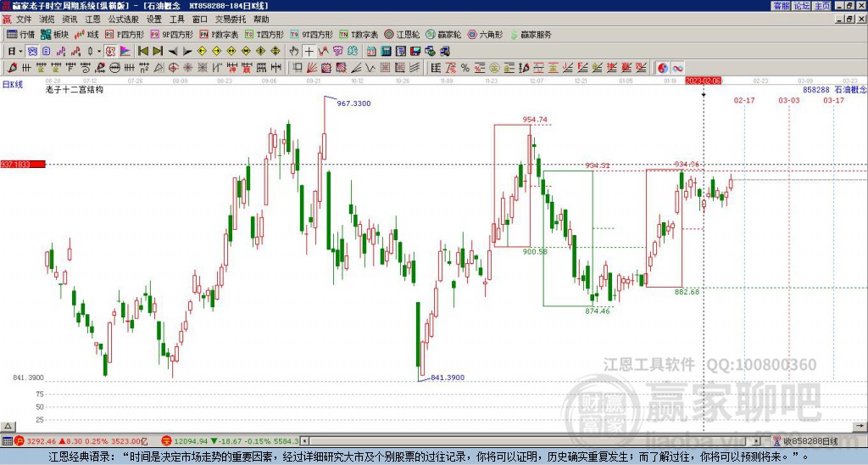Click the black right arrow icon
The image size is (868, 465).
pyautogui.click(x=187, y=52)
